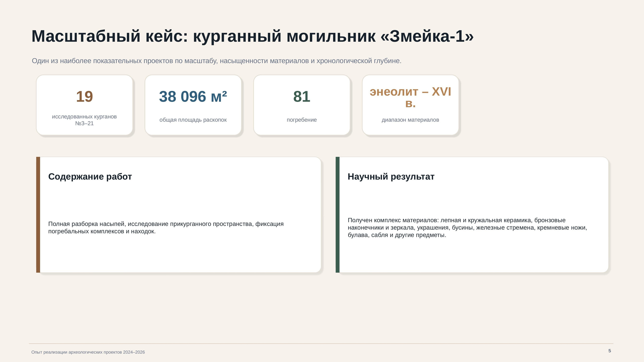Click footer text "Опыт реализации археологических проектов 2024–2026"
644x362 pixels.
click(x=88, y=352)
